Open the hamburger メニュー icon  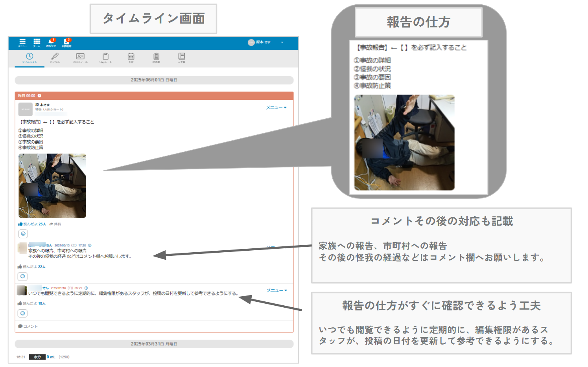[x=22, y=42]
